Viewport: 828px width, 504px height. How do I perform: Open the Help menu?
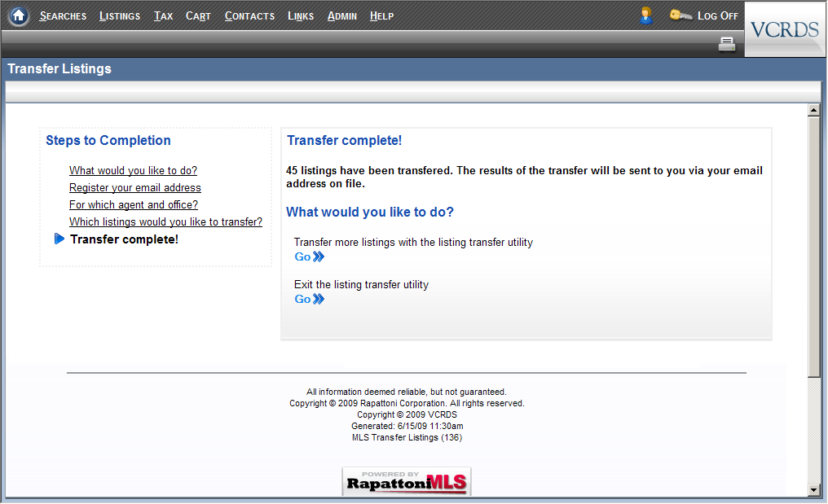pyautogui.click(x=381, y=16)
